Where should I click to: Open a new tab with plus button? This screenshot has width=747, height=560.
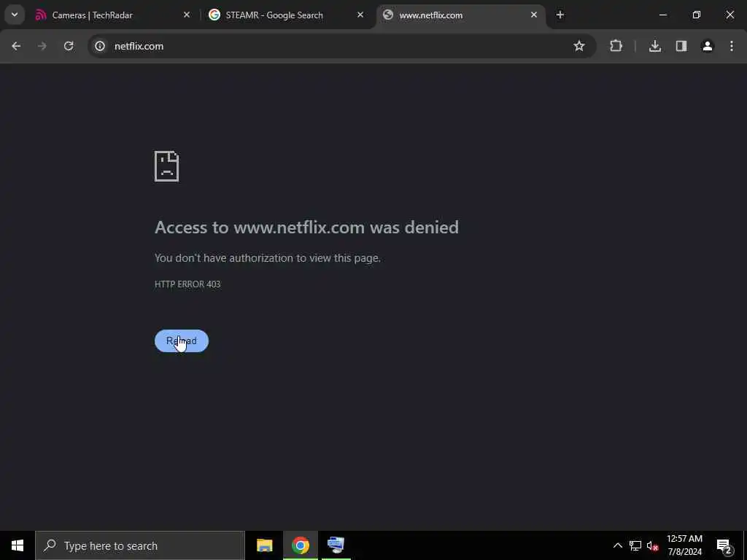pyautogui.click(x=560, y=15)
